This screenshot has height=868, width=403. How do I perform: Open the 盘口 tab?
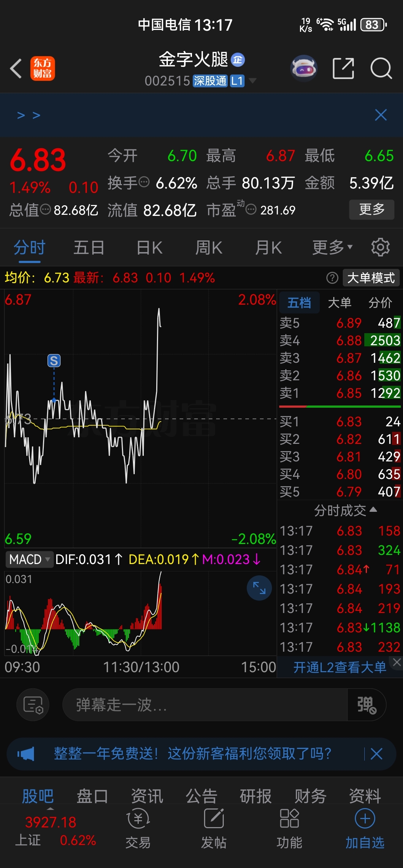[92, 797]
